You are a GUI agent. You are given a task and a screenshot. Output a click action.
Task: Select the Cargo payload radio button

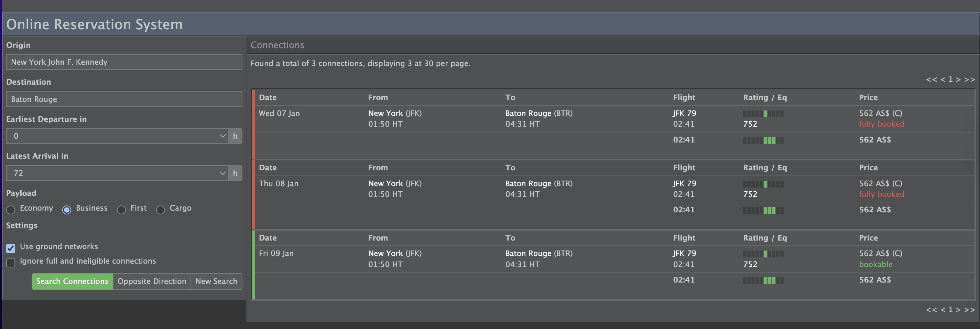(161, 210)
